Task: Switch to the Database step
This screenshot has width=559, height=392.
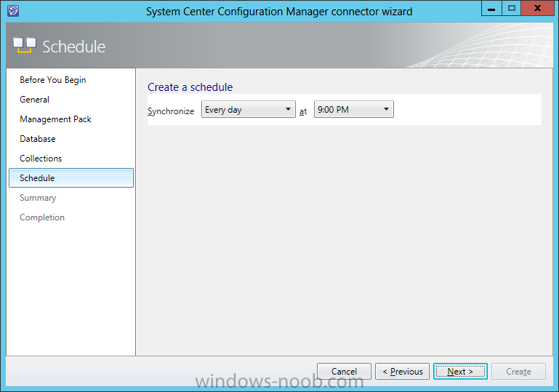Action: (x=38, y=139)
